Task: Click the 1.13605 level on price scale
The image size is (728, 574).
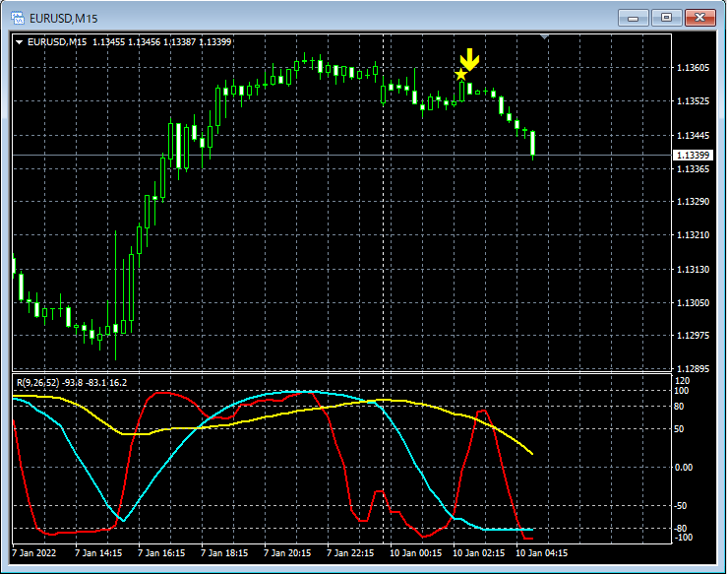Action: [694, 68]
